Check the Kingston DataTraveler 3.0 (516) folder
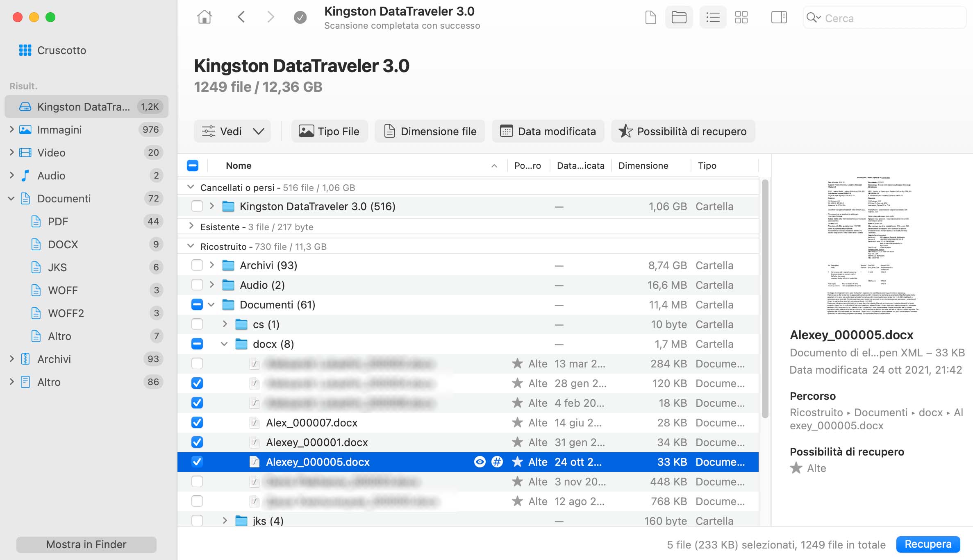 tap(197, 206)
